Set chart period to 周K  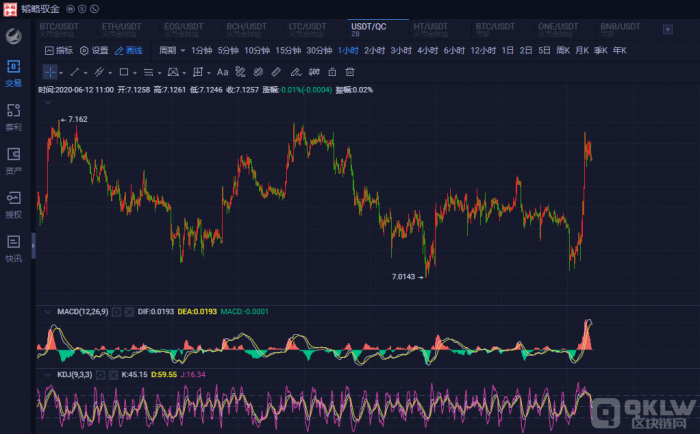click(x=563, y=50)
